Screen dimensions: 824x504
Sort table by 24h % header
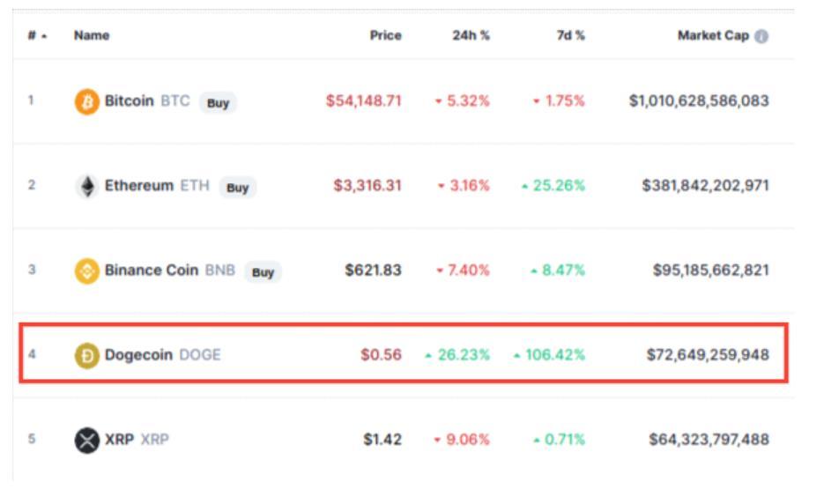pyautogui.click(x=471, y=36)
